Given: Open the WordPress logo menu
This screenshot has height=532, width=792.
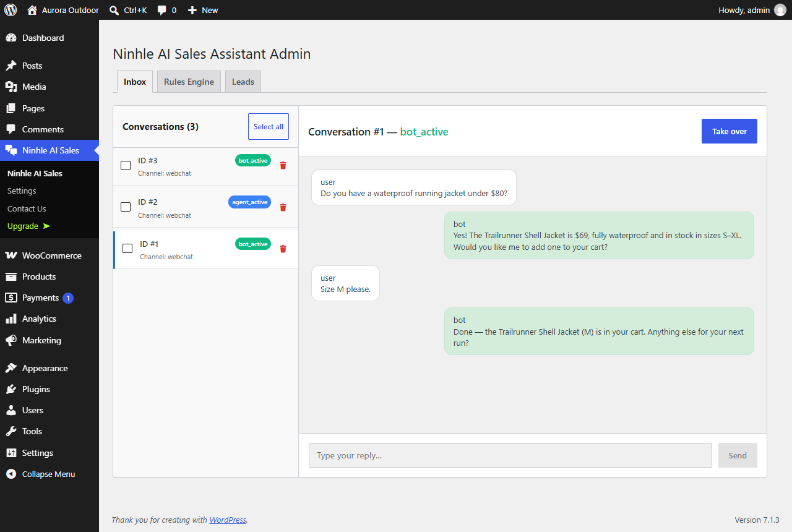Looking at the screenshot, I should point(11,10).
